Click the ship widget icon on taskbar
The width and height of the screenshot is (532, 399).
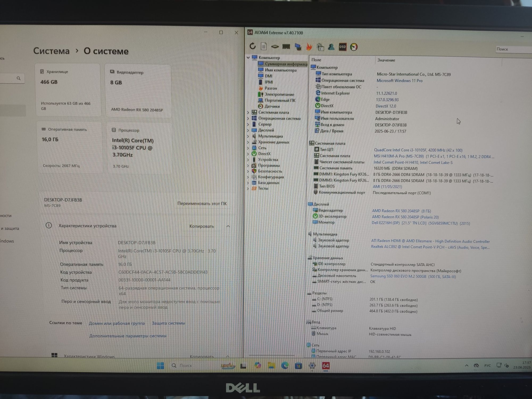228,366
